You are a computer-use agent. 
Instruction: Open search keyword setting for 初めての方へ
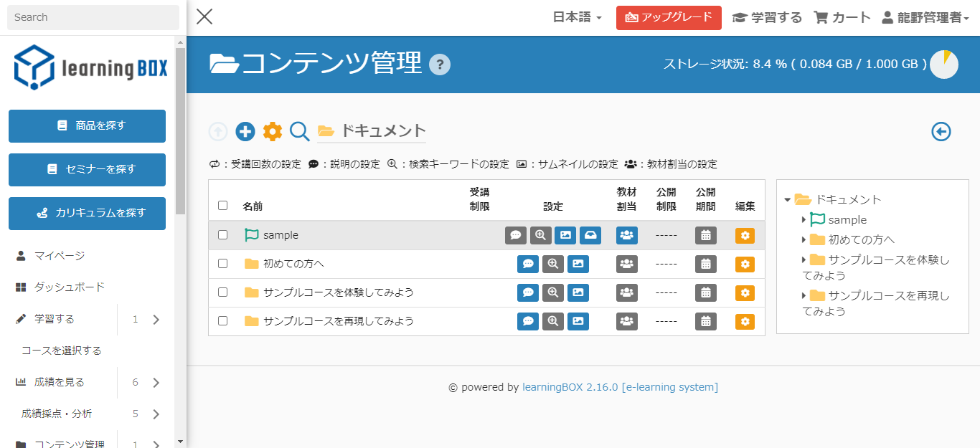tap(552, 264)
